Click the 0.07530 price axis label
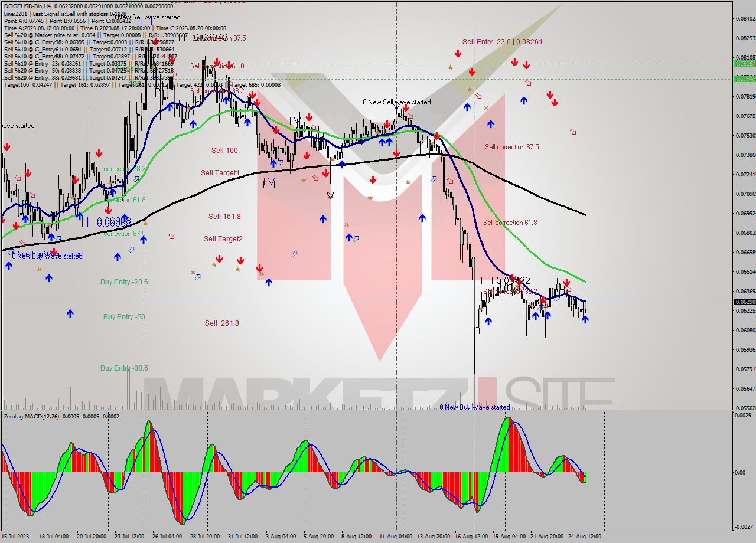Screen dimensions: 756x543 coord(745,135)
